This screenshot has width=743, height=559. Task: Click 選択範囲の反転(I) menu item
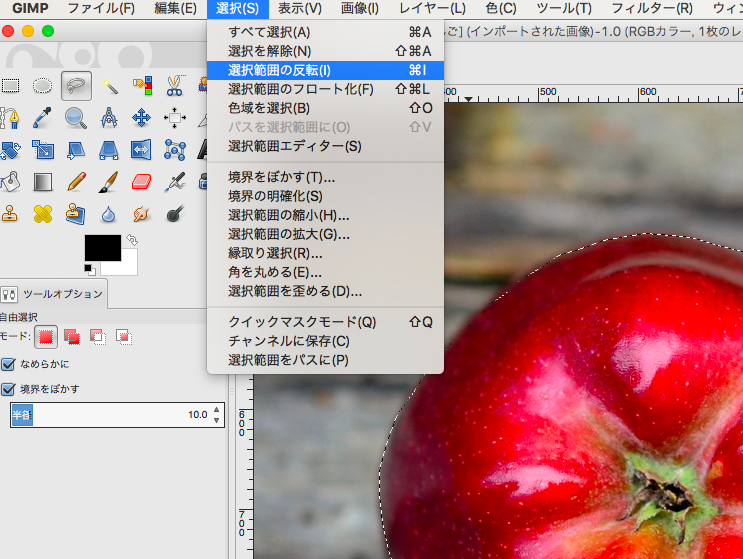point(279,70)
